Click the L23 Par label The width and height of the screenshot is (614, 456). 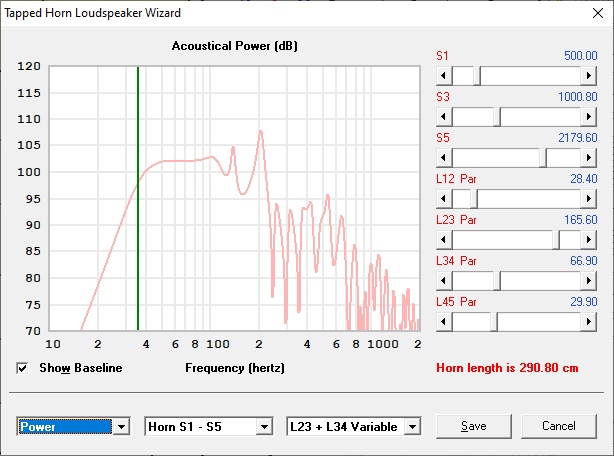[456, 220]
